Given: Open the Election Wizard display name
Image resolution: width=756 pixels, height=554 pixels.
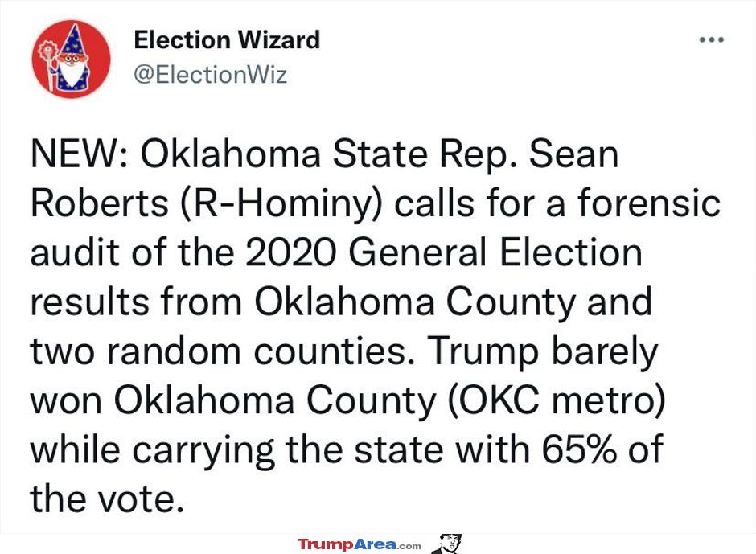Looking at the screenshot, I should [227, 40].
